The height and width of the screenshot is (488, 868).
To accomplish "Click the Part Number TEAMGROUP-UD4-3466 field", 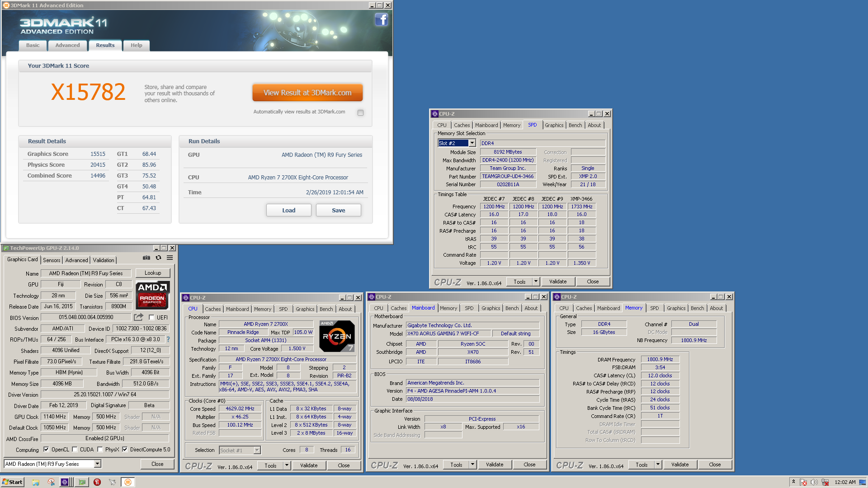I will click(508, 176).
